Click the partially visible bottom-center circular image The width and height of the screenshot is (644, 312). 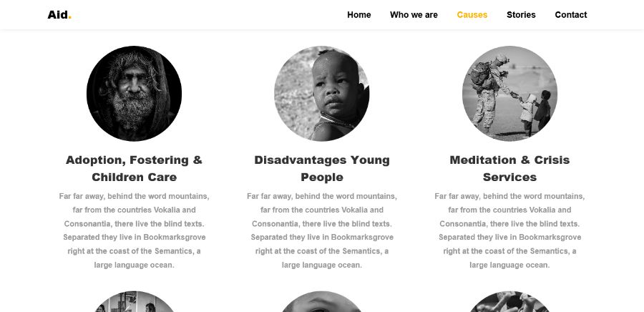[x=321, y=302]
